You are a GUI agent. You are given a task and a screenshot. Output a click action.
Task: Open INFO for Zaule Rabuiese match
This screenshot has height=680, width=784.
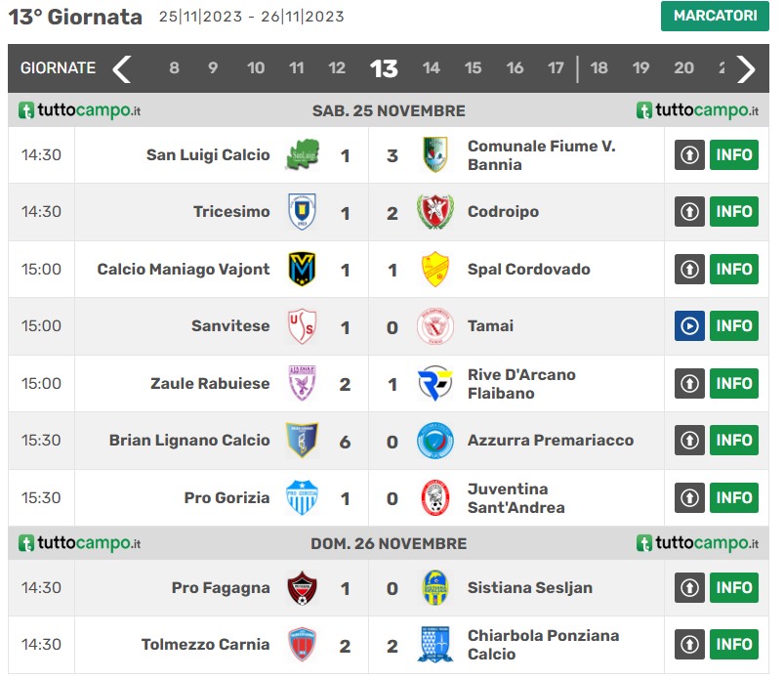733,383
